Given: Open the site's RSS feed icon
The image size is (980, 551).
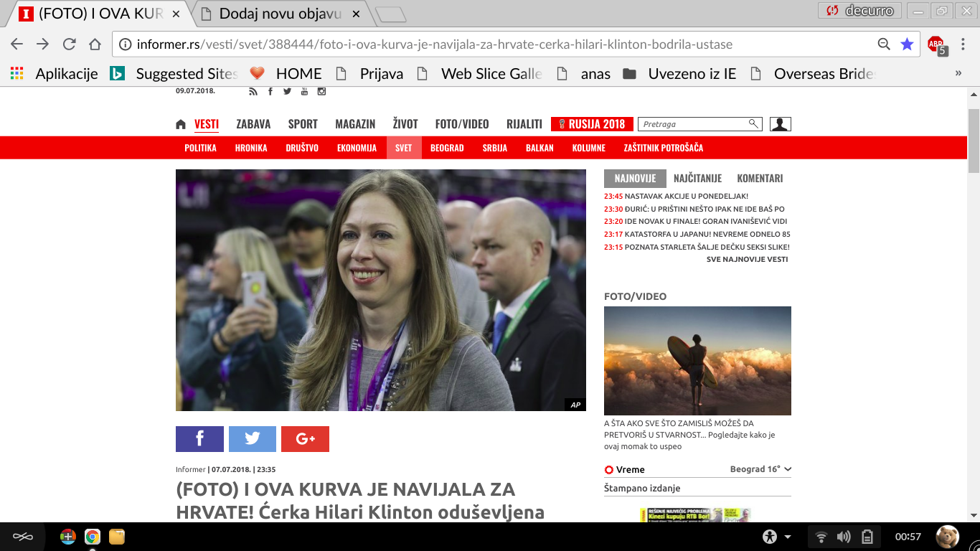Looking at the screenshot, I should click(x=253, y=91).
